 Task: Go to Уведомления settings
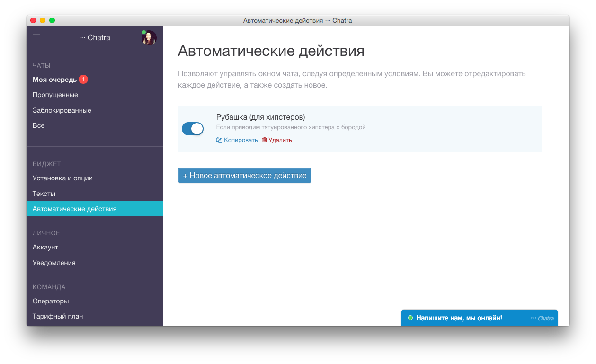[x=54, y=263]
